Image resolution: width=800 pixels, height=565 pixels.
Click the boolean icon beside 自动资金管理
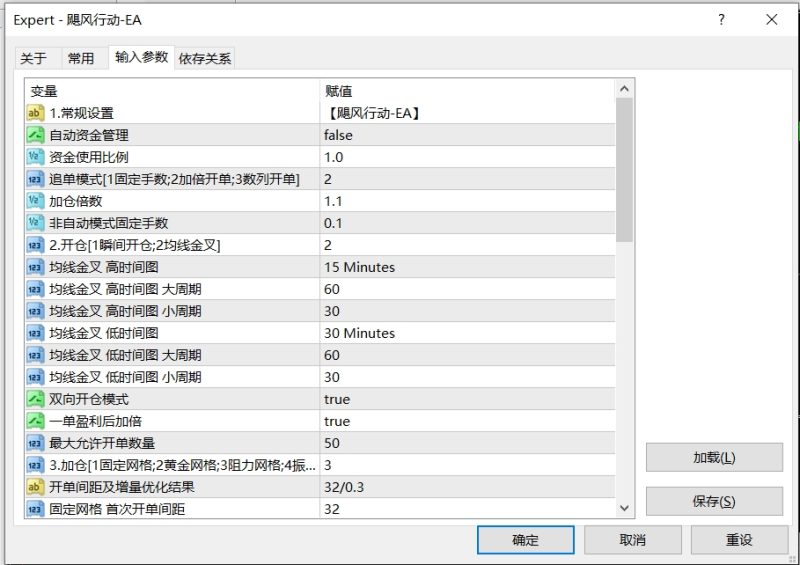click(35, 135)
